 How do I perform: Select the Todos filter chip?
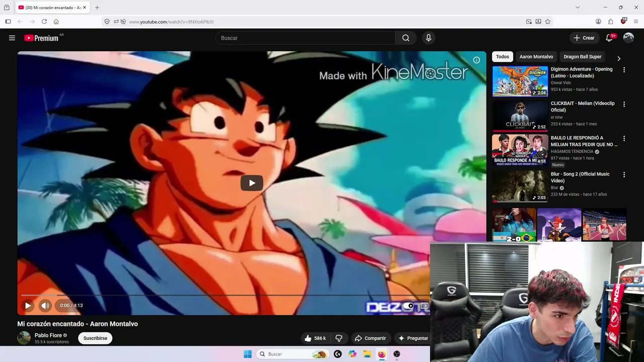[503, 57]
